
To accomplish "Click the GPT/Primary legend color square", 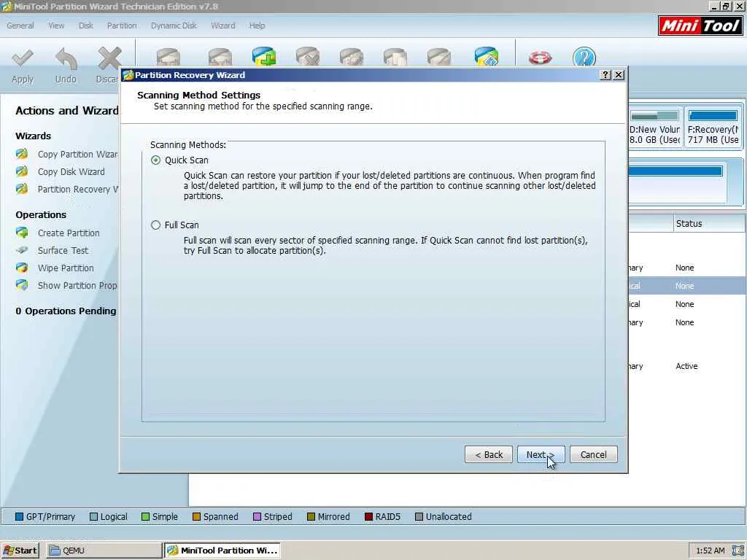I will [x=19, y=517].
